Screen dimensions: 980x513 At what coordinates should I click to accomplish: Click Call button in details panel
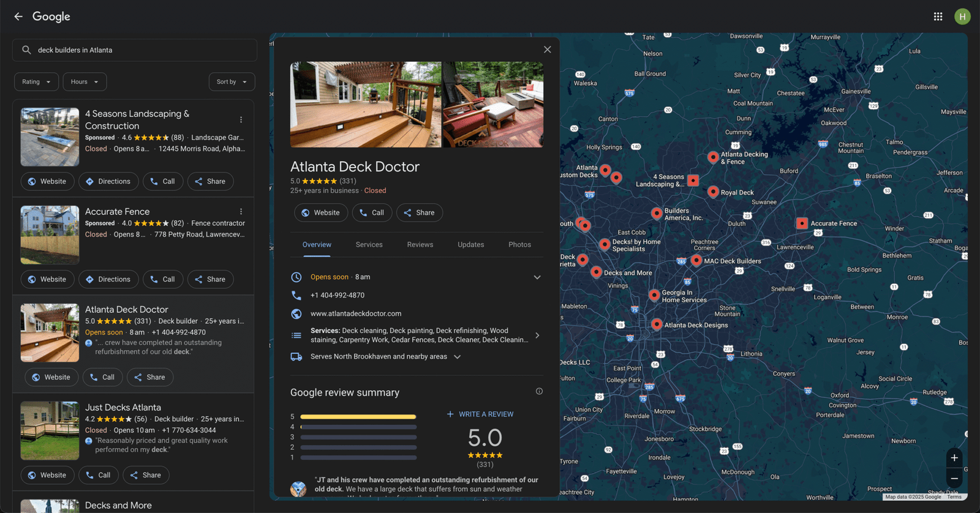tap(372, 212)
